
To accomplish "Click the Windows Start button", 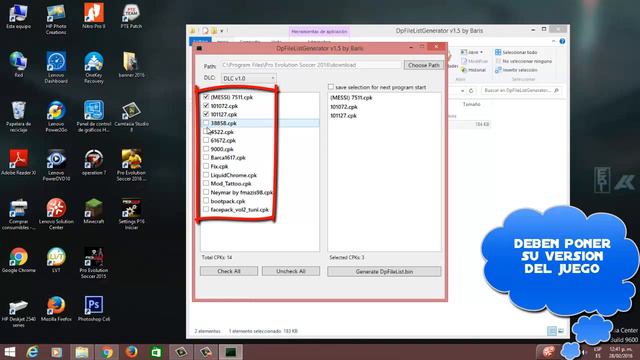I will coord(9,352).
